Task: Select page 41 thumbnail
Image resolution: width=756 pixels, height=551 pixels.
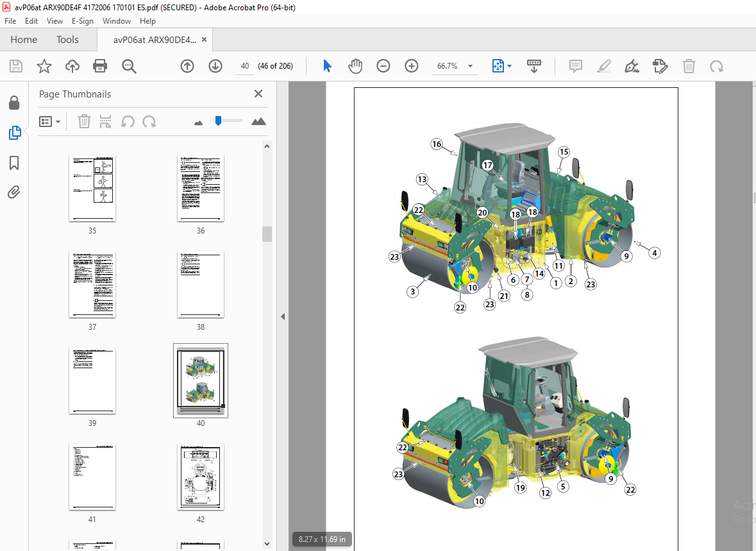Action: (92, 477)
